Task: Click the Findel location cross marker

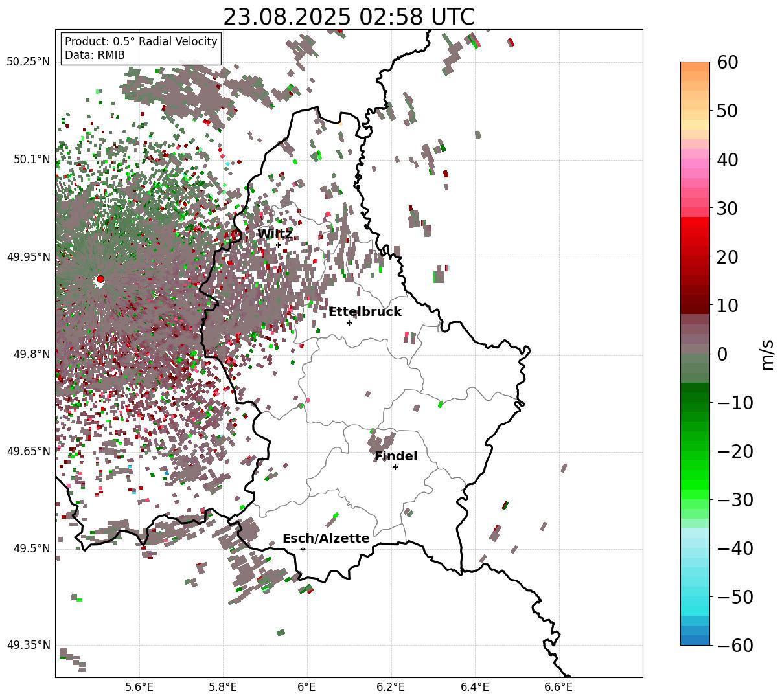Action: coord(395,467)
